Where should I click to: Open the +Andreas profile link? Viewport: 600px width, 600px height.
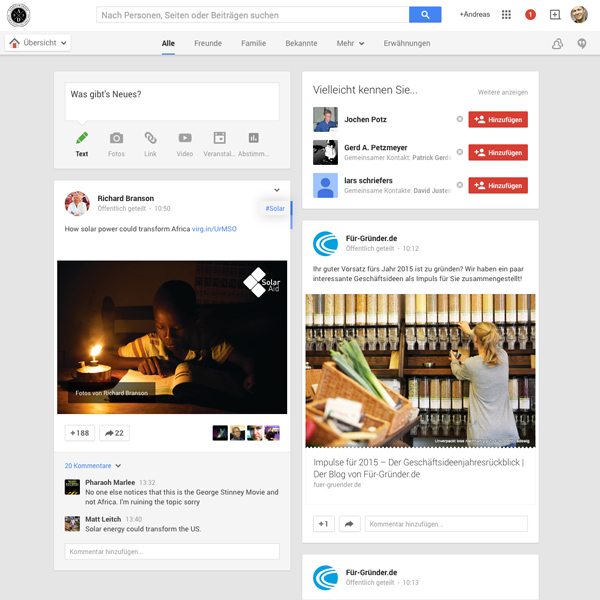474,15
